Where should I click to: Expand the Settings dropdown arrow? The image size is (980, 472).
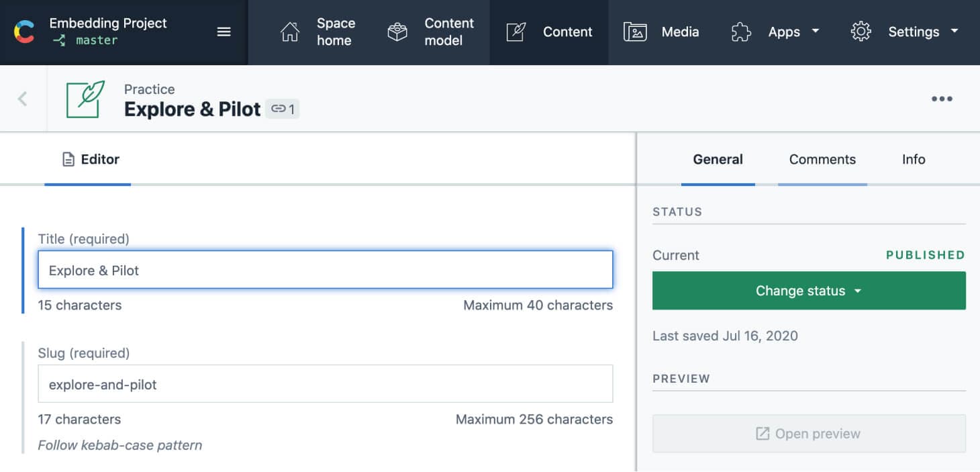tap(954, 32)
